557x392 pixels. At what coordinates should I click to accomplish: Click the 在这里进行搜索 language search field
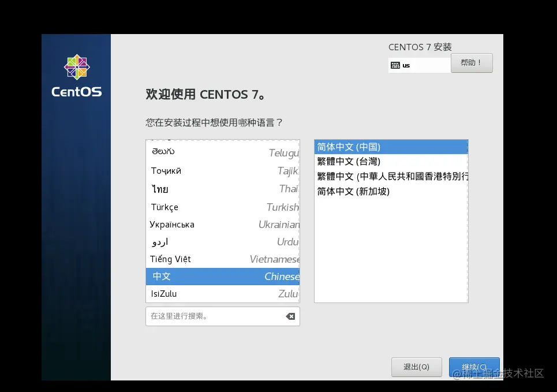coord(222,316)
